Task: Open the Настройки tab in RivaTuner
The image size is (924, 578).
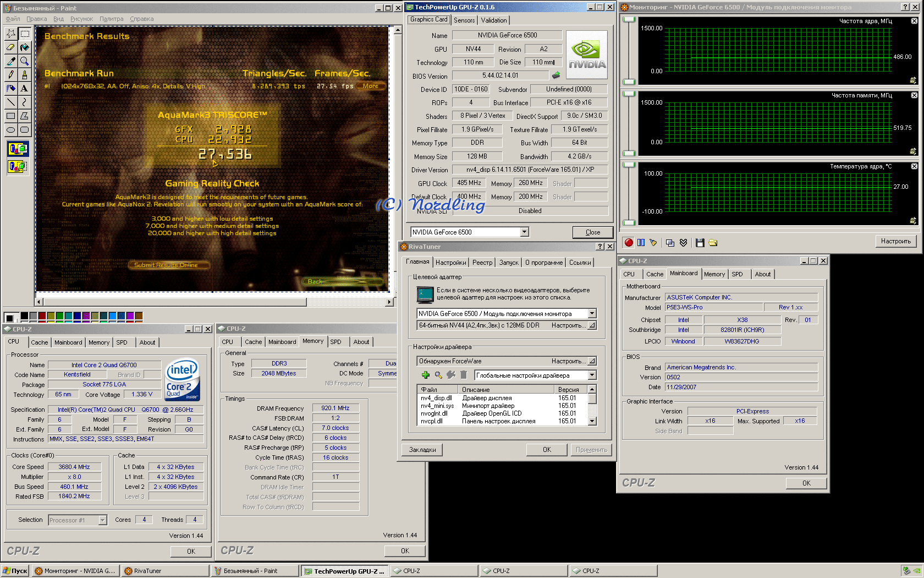Action: pyautogui.click(x=451, y=263)
